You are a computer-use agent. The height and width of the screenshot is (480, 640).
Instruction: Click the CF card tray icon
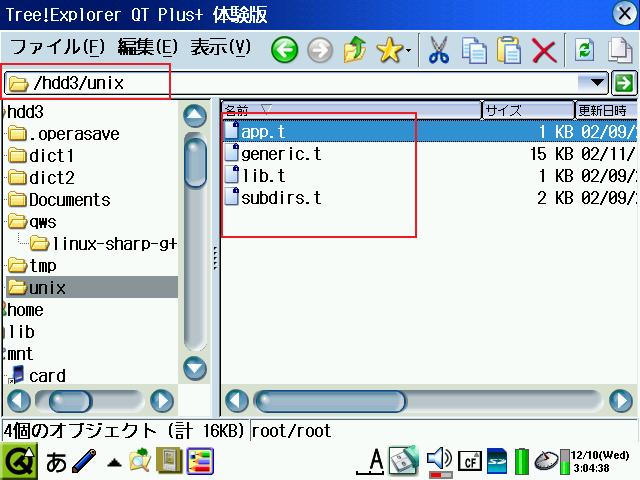(x=469, y=462)
